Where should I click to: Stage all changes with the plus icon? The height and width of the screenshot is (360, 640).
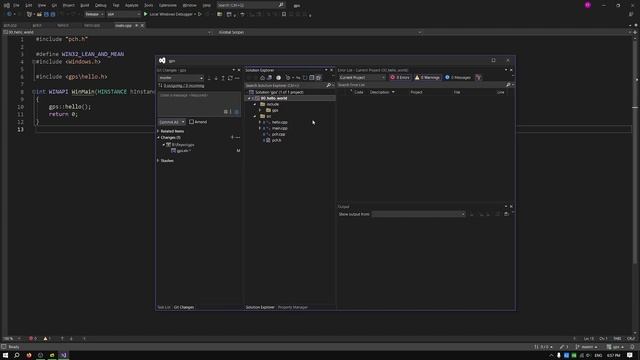tap(232, 138)
